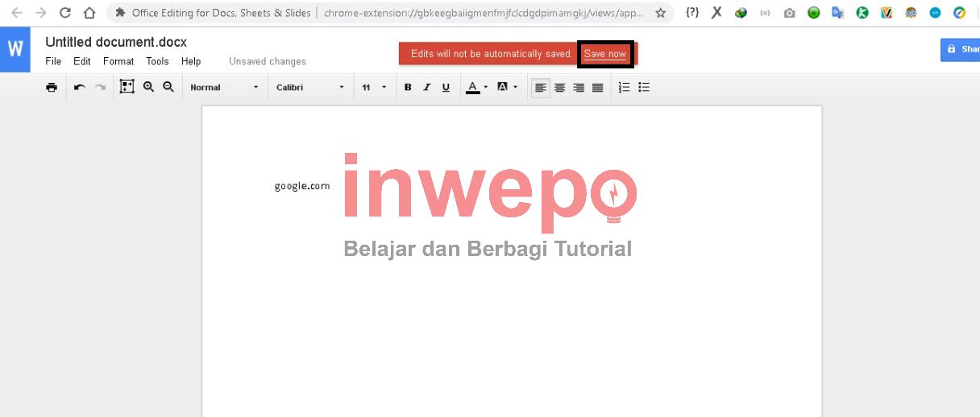Zoom out with the minus magnifier

168,87
